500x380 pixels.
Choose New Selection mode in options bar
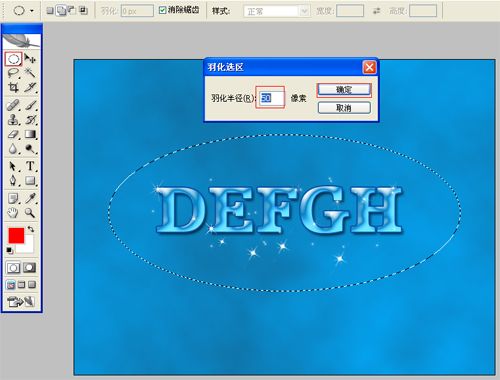click(x=50, y=11)
